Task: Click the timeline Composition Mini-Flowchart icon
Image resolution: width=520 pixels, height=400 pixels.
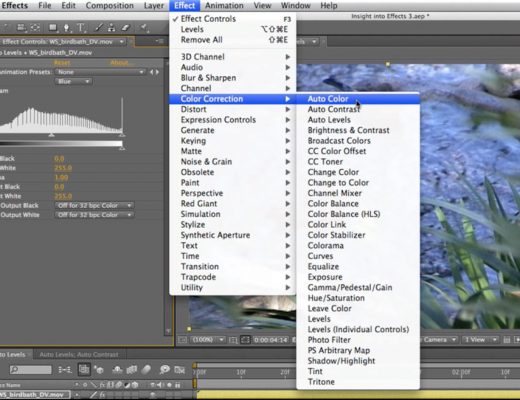Action: (x=65, y=369)
